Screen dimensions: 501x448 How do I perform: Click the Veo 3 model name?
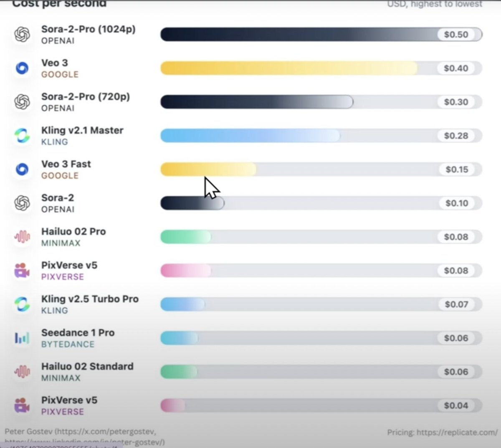click(54, 63)
